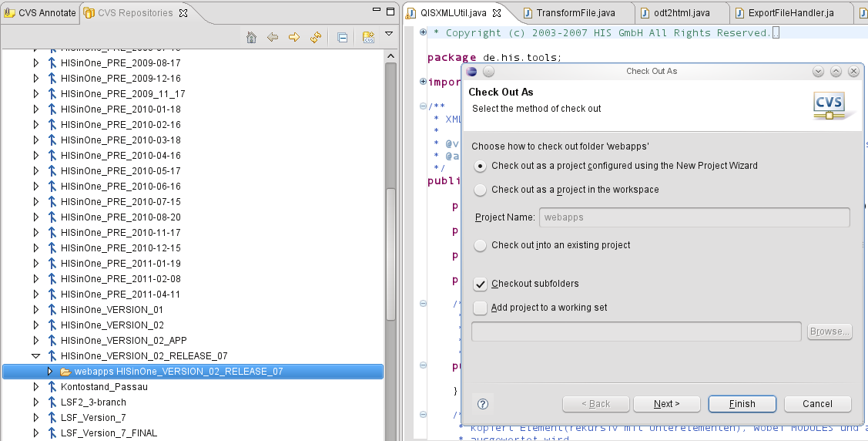Expand the HISinOne_VERSION_02_APP branch
868x441 pixels.
[36, 340]
